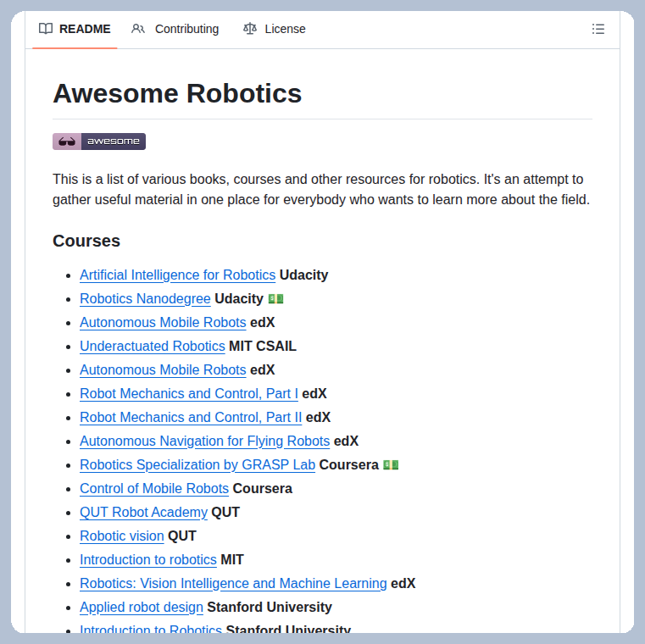Open Robot Mechanics and Control, Part I
The image size is (645, 644).
point(189,393)
